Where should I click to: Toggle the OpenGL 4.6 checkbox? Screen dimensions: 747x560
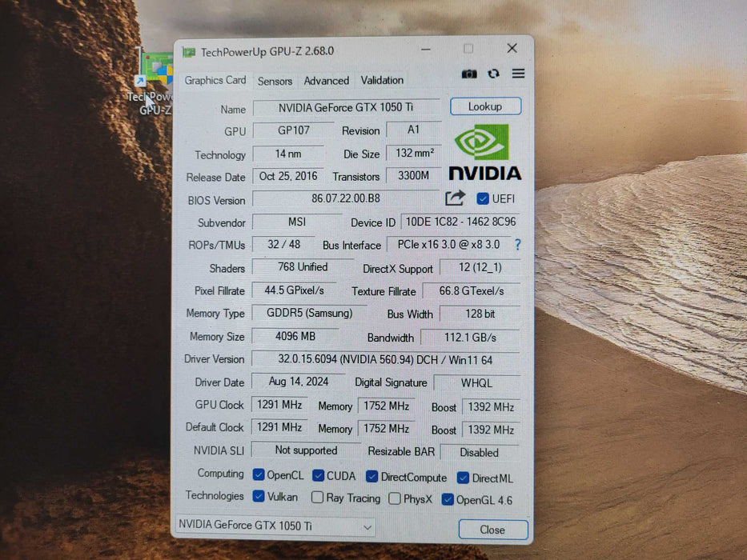pos(448,499)
